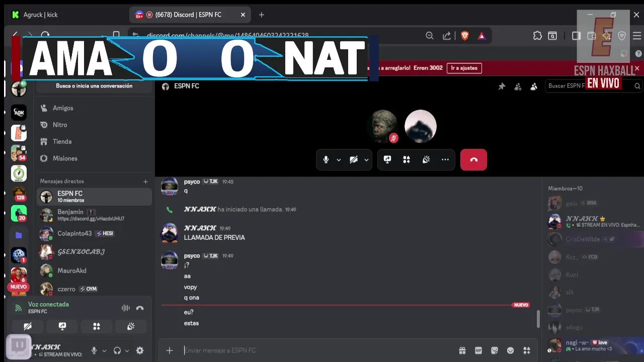Toggle noise suppression in voice panel
The height and width of the screenshot is (362, 644).
pos(126,308)
